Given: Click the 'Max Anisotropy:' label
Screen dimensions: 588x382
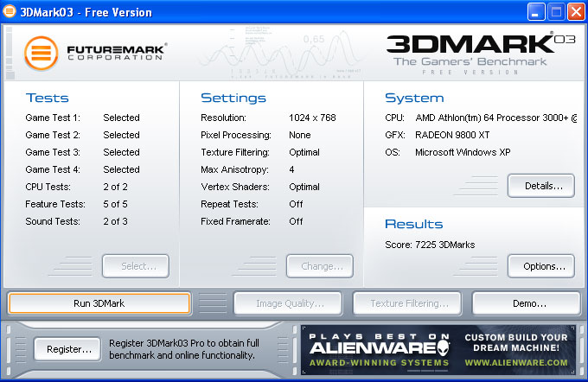Looking at the screenshot, I should pos(234,169).
